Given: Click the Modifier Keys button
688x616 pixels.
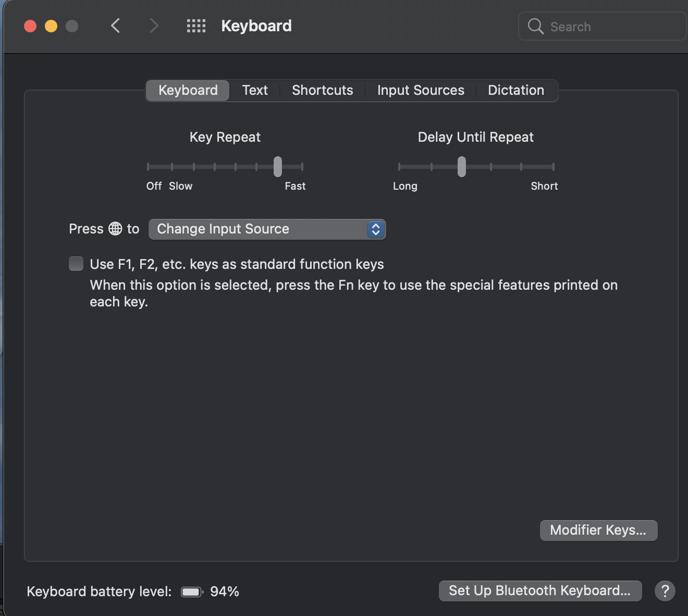Looking at the screenshot, I should [x=598, y=530].
